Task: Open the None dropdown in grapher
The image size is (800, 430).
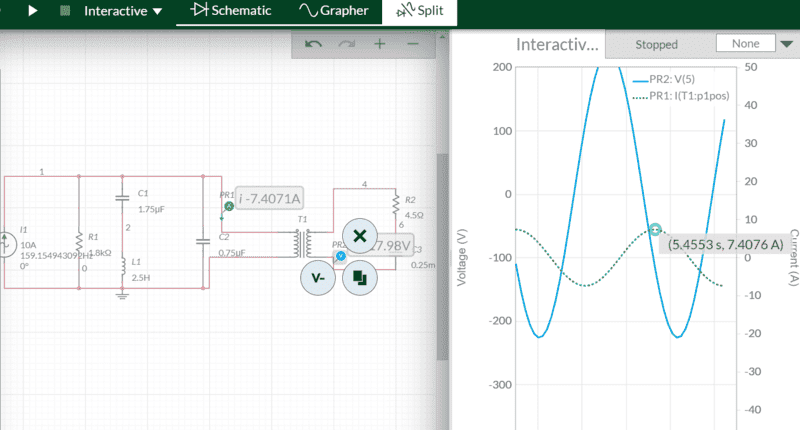Action: 754,44
